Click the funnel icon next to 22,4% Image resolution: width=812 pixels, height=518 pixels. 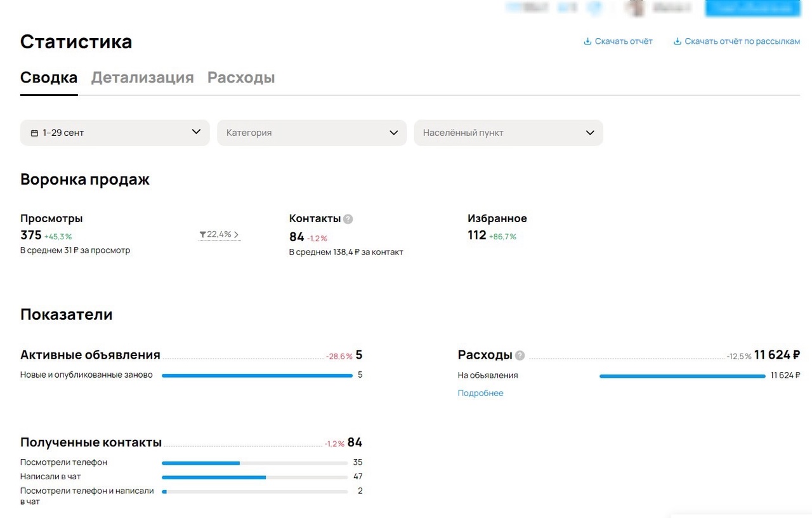click(202, 235)
